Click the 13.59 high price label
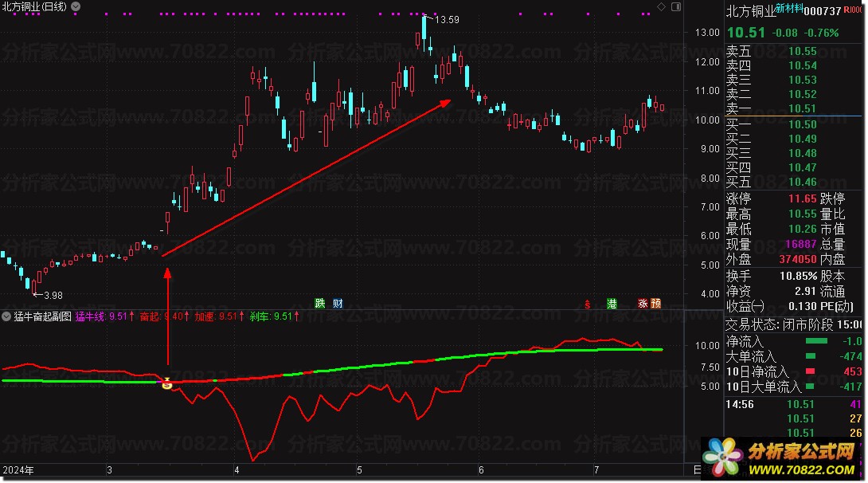The height and width of the screenshot is (483, 868). pos(447,20)
